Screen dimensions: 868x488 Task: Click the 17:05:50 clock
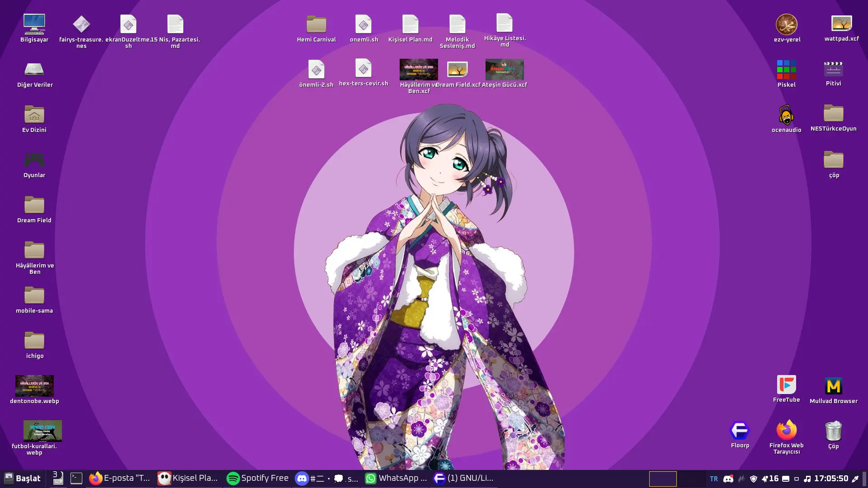click(831, 479)
